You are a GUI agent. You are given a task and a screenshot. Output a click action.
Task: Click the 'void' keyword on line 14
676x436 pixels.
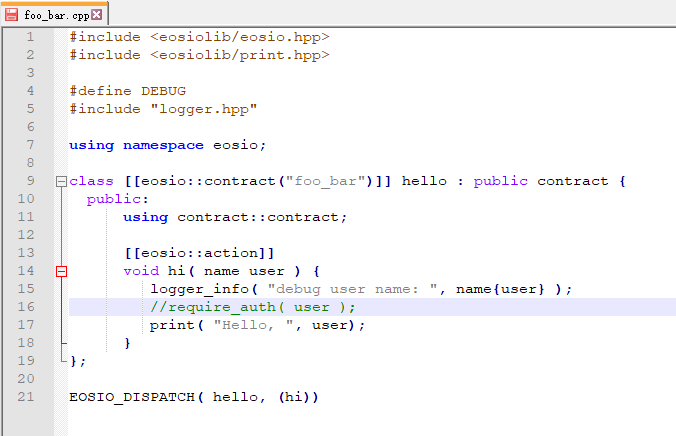(141, 271)
